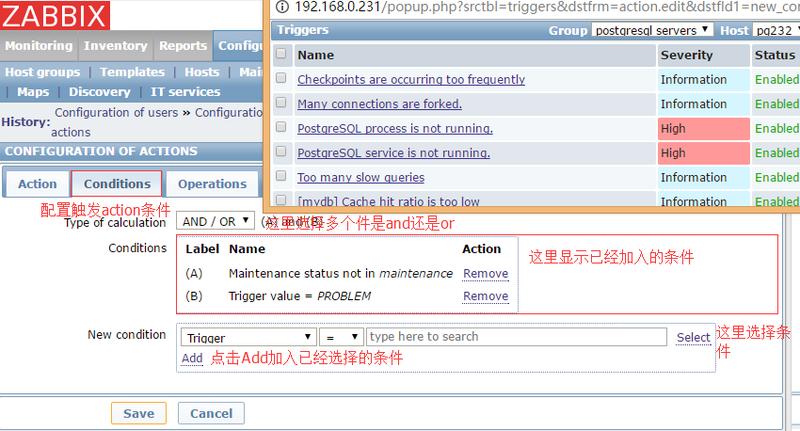Select checkbox for 'PostgreSQL process is not running'
800x431 pixels.
tap(281, 128)
